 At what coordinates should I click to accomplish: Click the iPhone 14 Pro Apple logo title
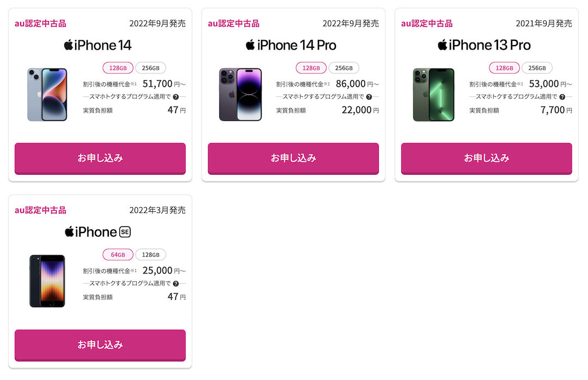tap(291, 45)
